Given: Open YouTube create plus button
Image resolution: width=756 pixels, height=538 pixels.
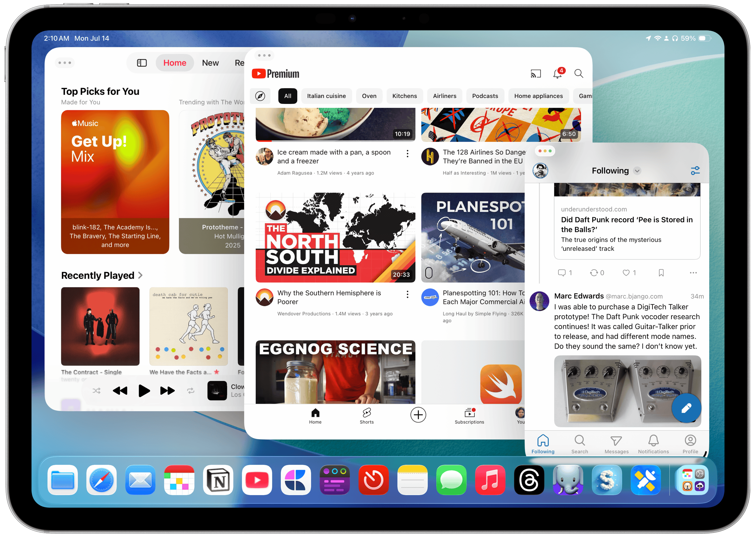Looking at the screenshot, I should coord(418,415).
